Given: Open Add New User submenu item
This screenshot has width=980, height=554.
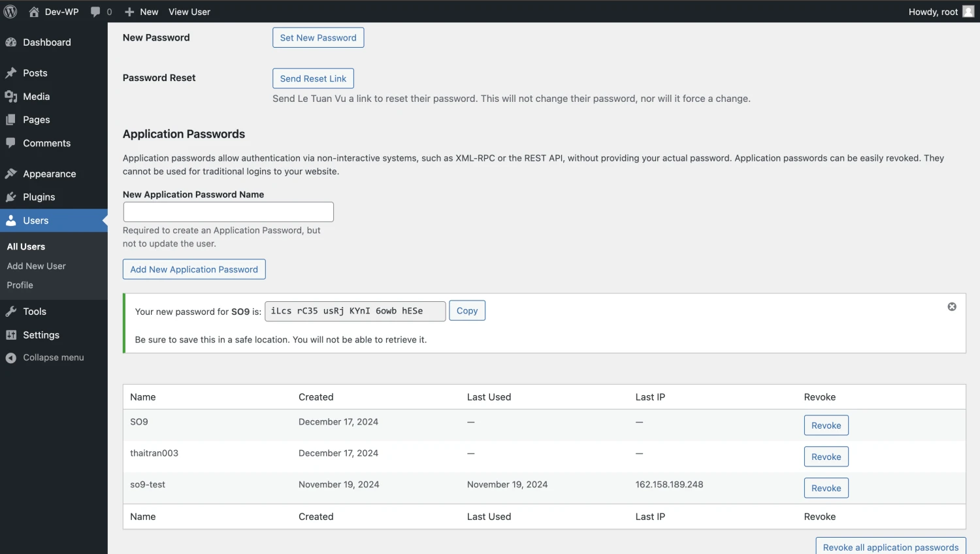Looking at the screenshot, I should [37, 267].
